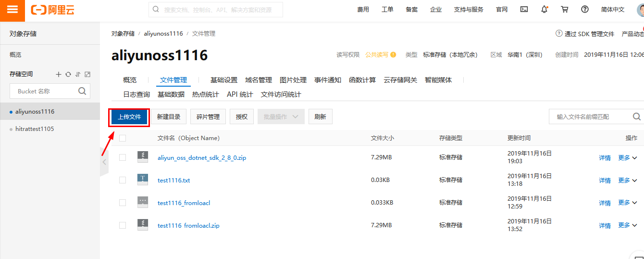The height and width of the screenshot is (259, 644).
Task: Open the orange hamburger menu
Action: click(12, 10)
